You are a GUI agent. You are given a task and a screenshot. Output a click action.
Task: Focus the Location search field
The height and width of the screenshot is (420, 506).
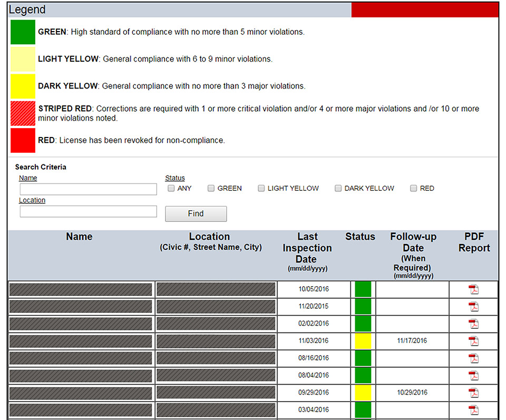click(x=88, y=211)
